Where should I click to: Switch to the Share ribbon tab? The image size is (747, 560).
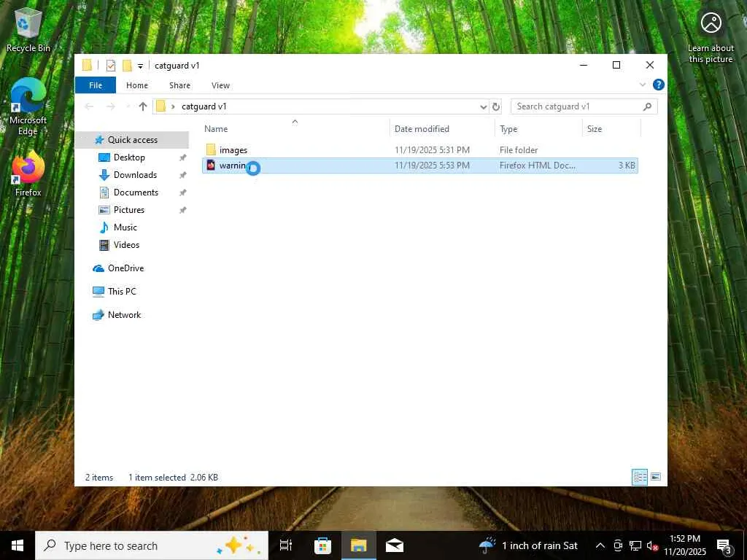point(179,85)
